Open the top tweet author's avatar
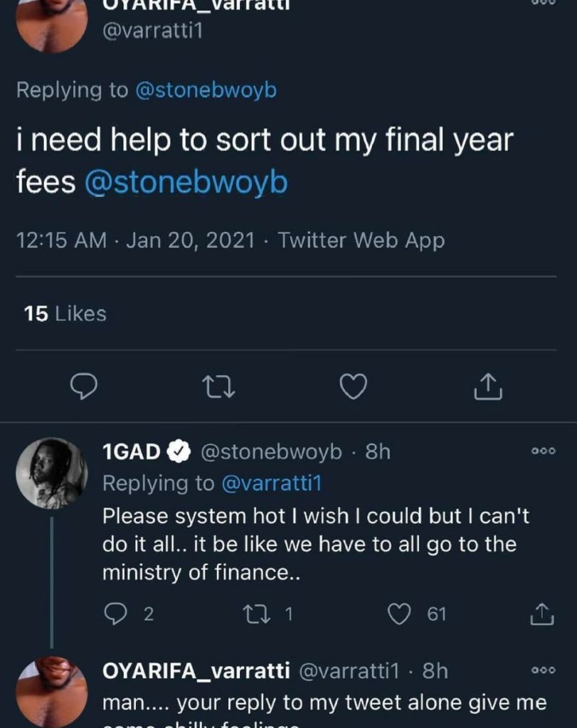 coord(51,23)
